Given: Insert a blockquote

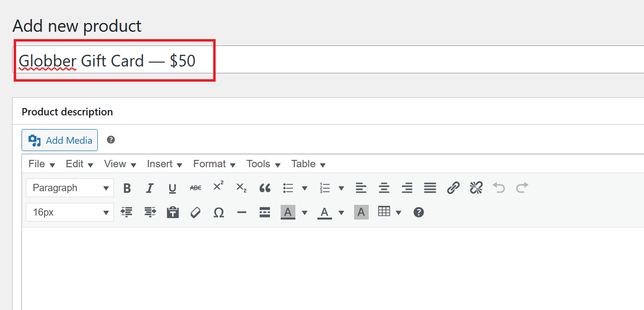Looking at the screenshot, I should (x=265, y=188).
